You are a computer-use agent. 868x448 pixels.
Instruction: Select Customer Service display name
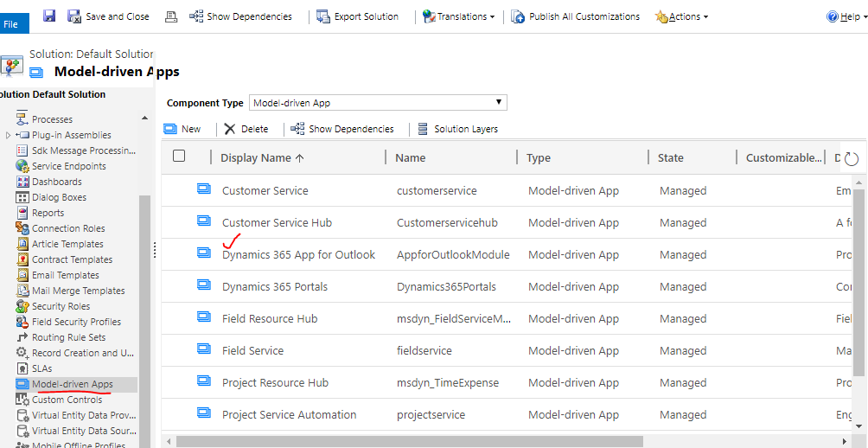tap(265, 190)
